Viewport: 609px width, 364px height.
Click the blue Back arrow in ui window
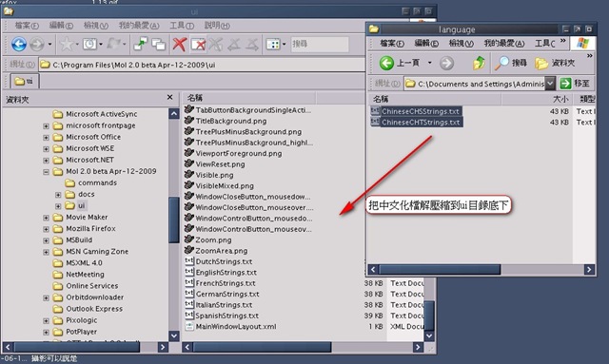coord(19,45)
